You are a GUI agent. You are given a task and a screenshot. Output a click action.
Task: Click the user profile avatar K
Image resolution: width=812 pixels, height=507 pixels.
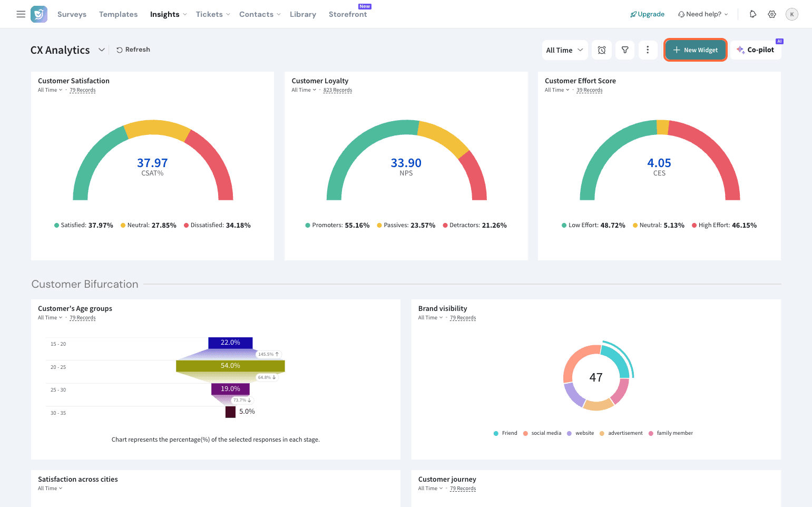pyautogui.click(x=791, y=14)
